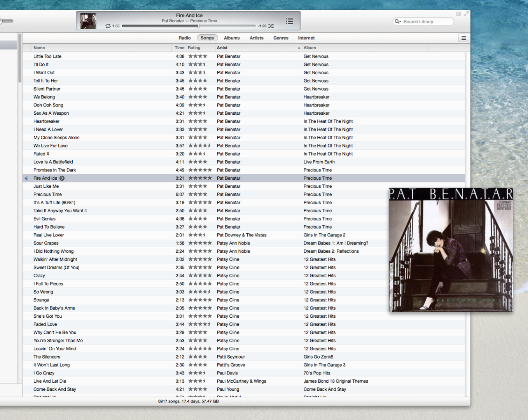This screenshot has height=420, width=528.
Task: Click the status bar text "6917 songs, 17.4 days, 57.47 GB"
Action: (x=189, y=401)
